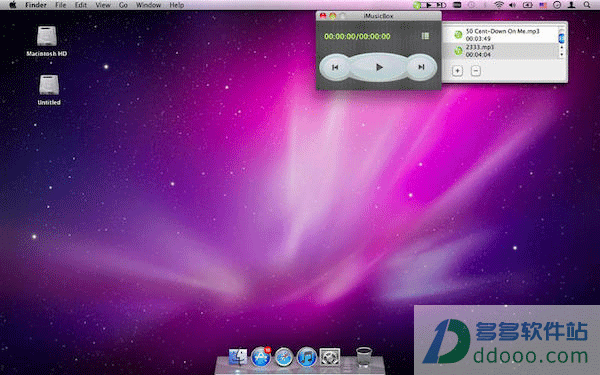Minimize the iMusicBox window

333,16
